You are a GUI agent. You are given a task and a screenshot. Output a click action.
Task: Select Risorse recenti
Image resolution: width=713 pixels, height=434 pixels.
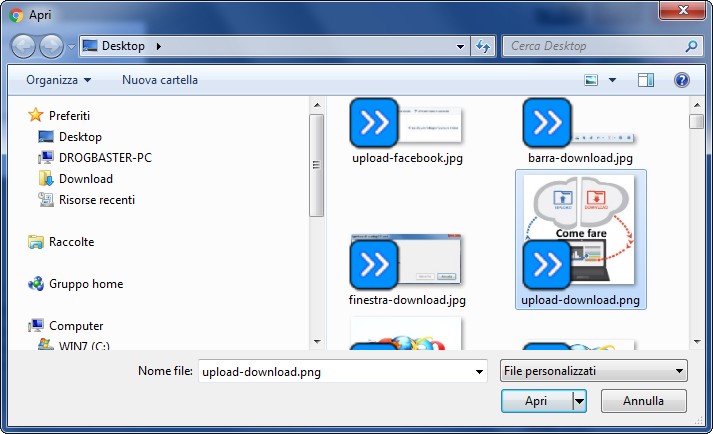click(97, 200)
